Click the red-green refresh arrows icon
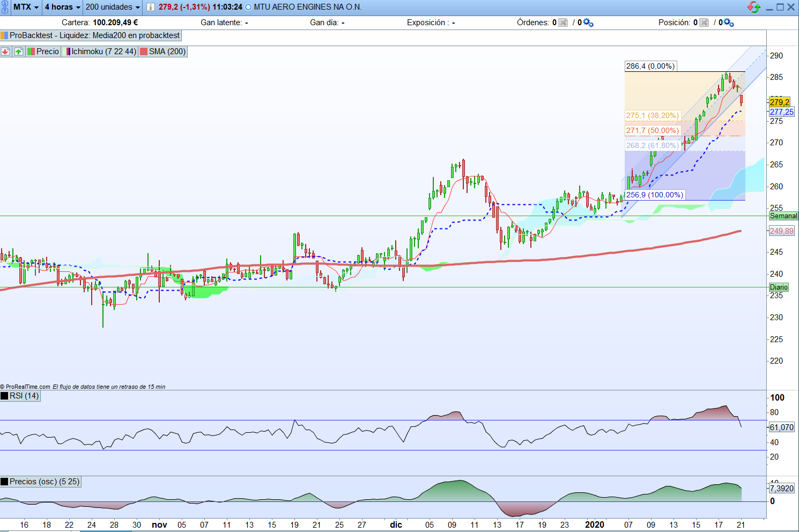This screenshot has width=799, height=532. click(754, 7)
